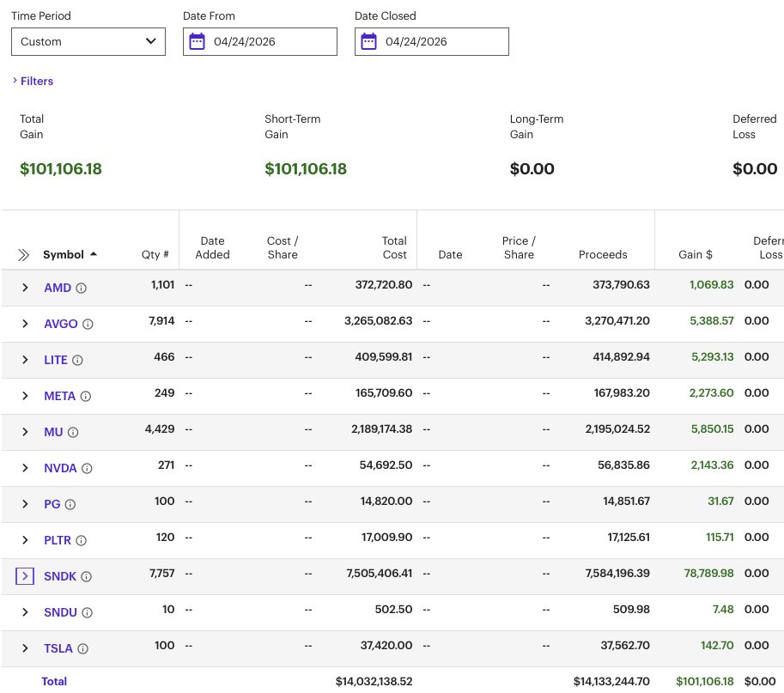784x693 pixels.
Task: Click the Proceeds column header
Action: [x=603, y=254]
